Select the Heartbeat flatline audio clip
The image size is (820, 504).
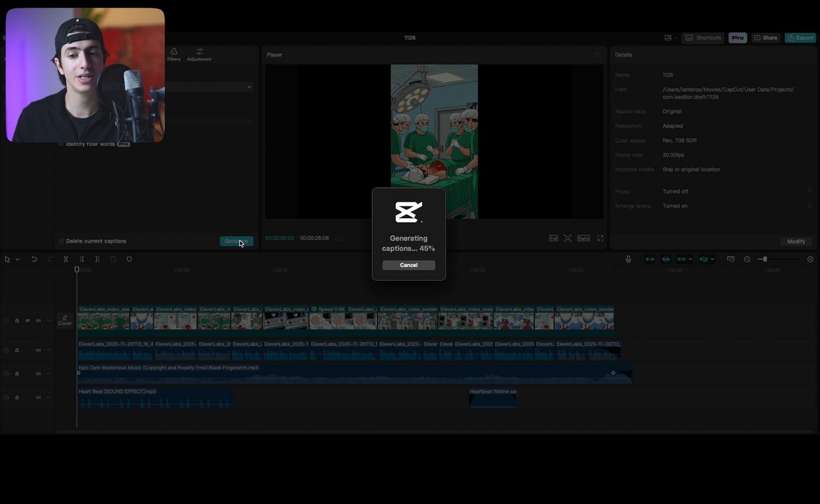(x=493, y=398)
